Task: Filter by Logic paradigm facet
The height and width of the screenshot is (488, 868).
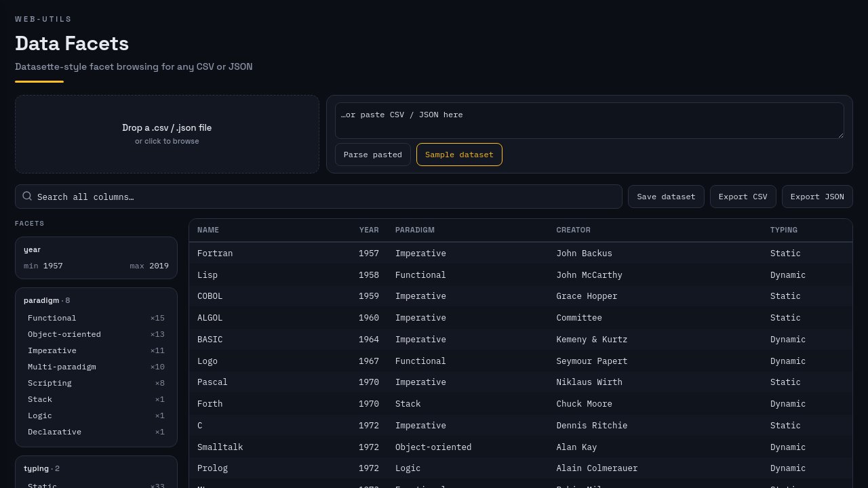Action: (x=96, y=415)
